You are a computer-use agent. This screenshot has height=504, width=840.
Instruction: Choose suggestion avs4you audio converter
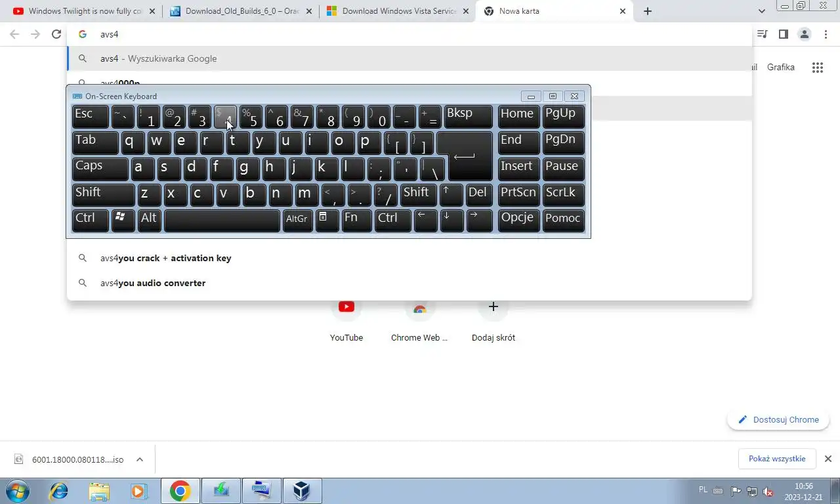tap(409, 283)
